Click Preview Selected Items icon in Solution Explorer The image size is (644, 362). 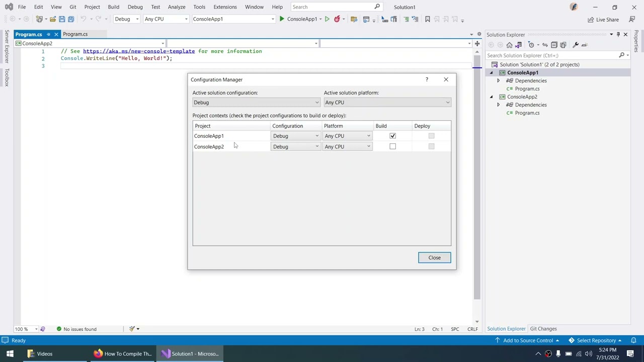click(x=585, y=45)
